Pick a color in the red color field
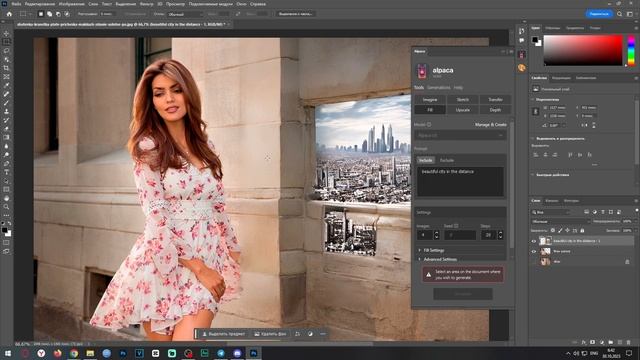Viewport: 640px width, 360px height. pyautogui.click(x=583, y=50)
